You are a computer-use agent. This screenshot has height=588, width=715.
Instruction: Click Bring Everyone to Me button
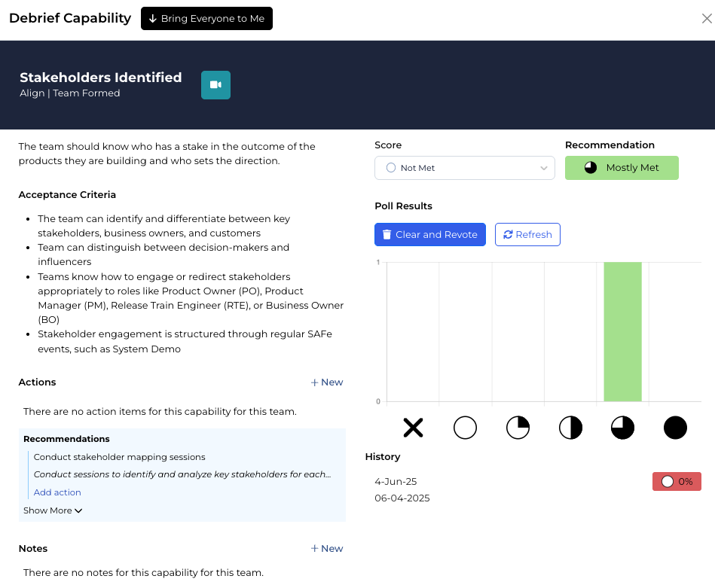pos(206,19)
